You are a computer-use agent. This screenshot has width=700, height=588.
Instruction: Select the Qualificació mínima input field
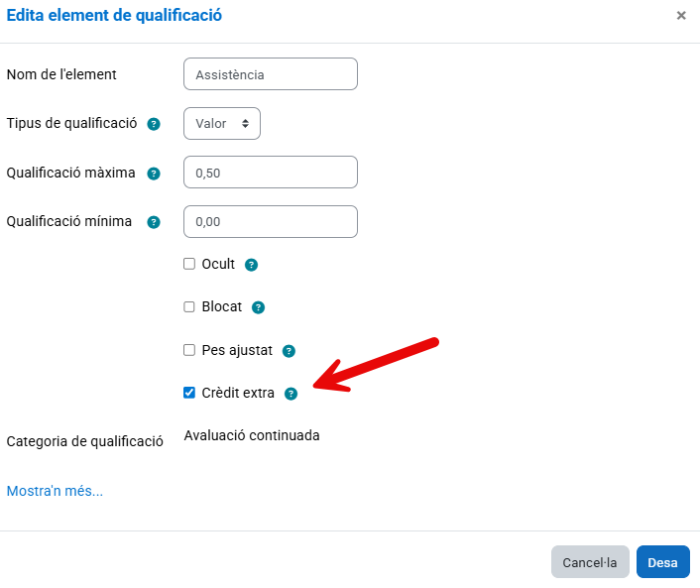pyautogui.click(x=271, y=222)
